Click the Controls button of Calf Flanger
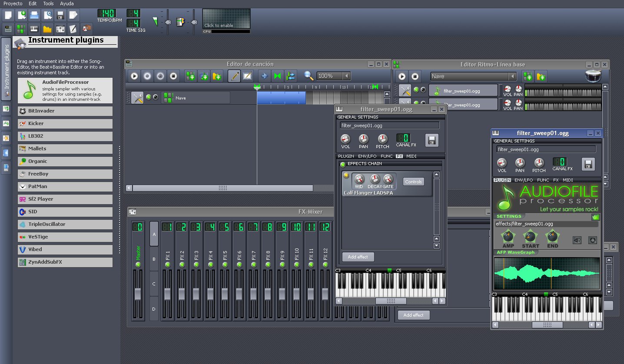The width and height of the screenshot is (624, 364). pyautogui.click(x=413, y=182)
